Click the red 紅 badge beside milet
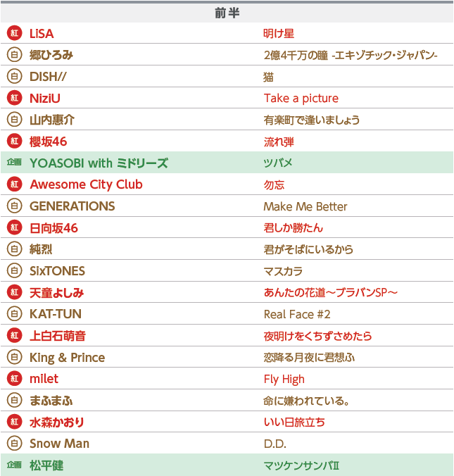 [x=14, y=379]
